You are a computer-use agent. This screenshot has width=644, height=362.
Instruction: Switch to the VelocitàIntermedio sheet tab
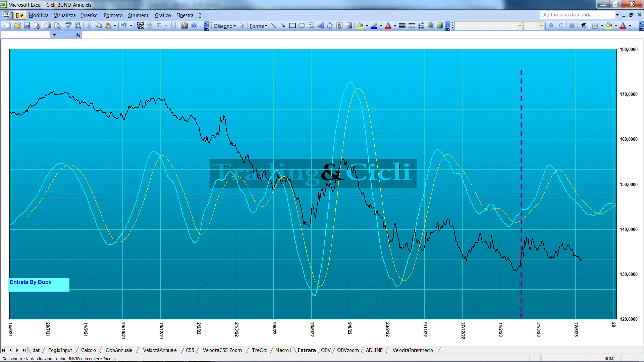[x=413, y=350]
